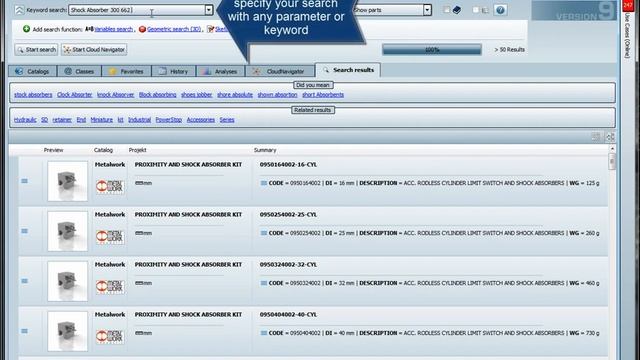Viewport: 640px width, 360px height.
Task: Select result title 0950324002-32-CYL
Action: [x=288, y=264]
